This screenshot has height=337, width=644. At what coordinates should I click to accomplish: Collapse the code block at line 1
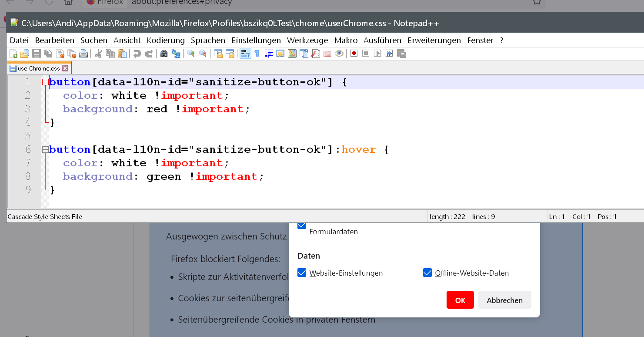point(45,82)
